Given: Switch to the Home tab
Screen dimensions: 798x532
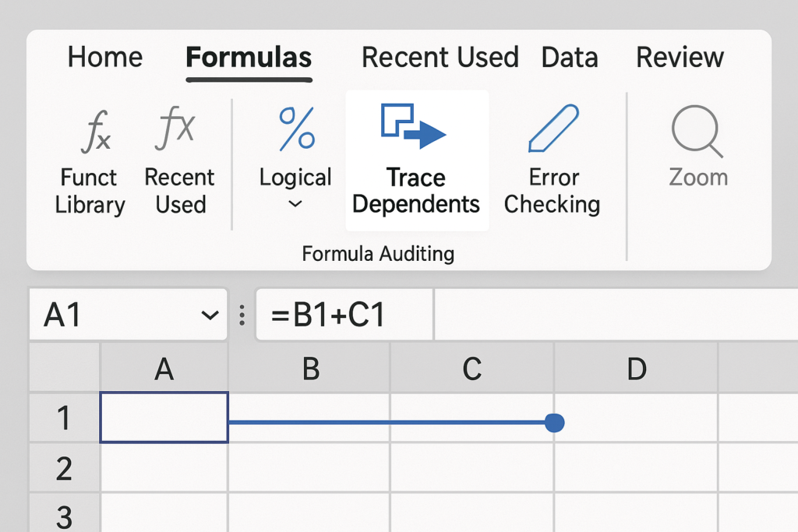Looking at the screenshot, I should tap(104, 58).
